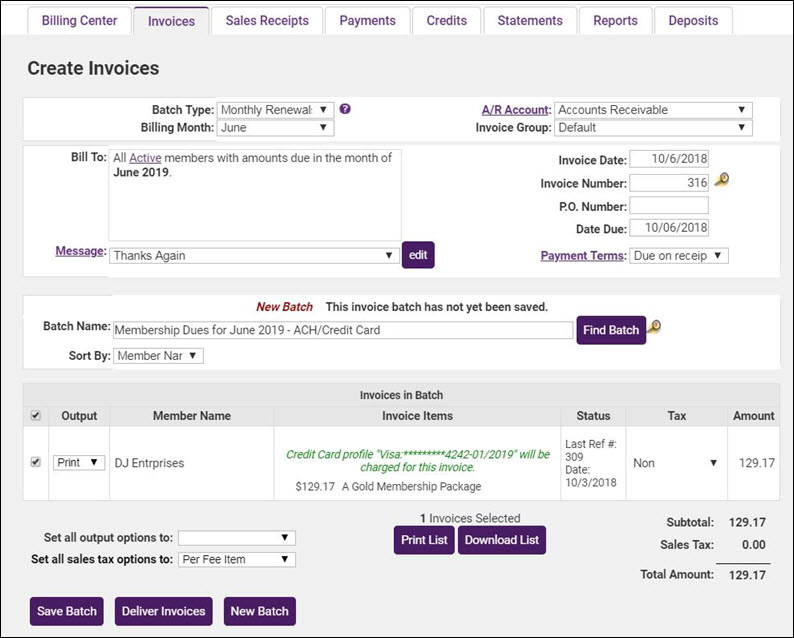The image size is (794, 638).
Task: Focus the P.O. Number input field
Action: tap(669, 206)
